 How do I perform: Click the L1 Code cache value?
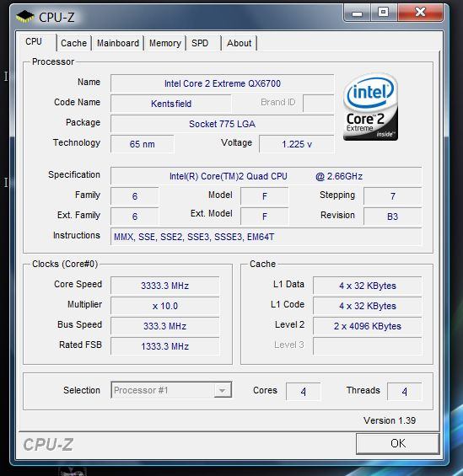368,306
